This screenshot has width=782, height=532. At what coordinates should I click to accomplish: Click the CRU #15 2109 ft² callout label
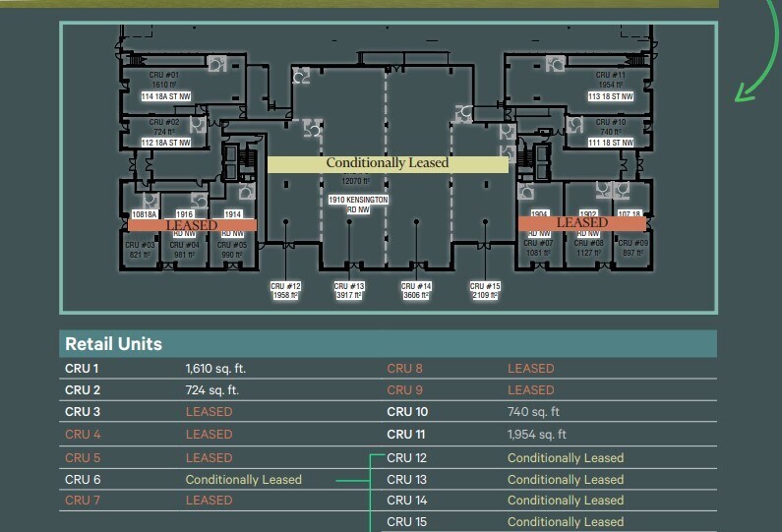pyautogui.click(x=486, y=291)
